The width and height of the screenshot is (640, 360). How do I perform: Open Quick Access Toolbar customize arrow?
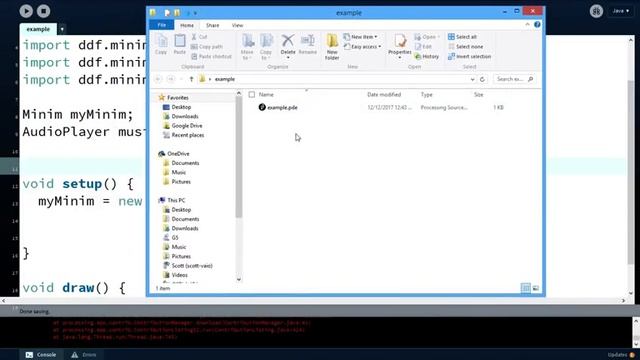click(x=195, y=13)
